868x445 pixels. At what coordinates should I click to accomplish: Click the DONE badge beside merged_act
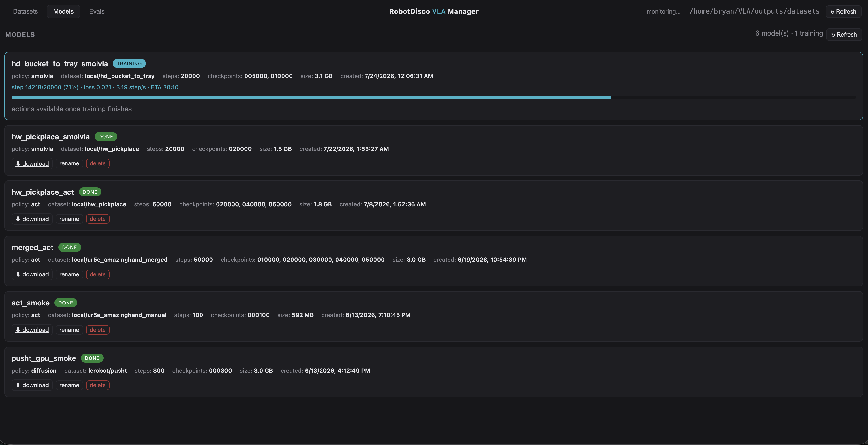69,247
